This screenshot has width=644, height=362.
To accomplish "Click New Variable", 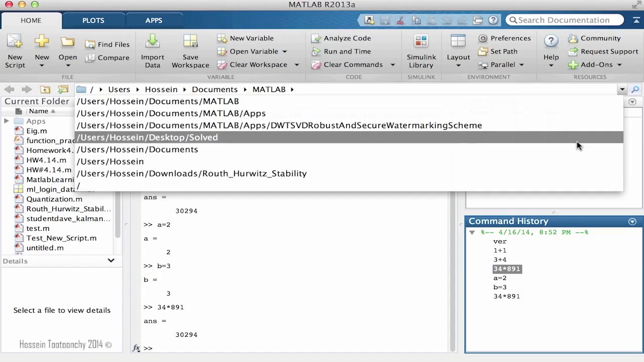I will point(246,38).
